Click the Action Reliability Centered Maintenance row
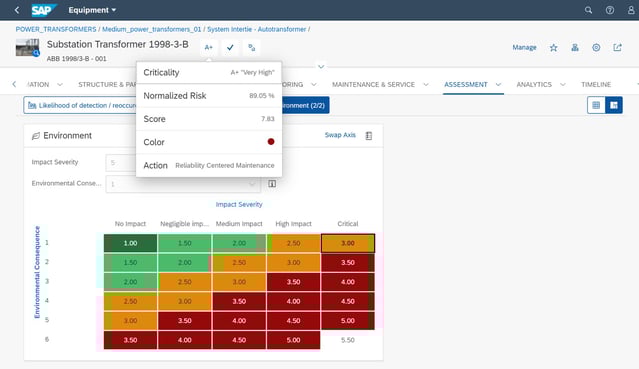 click(x=209, y=166)
